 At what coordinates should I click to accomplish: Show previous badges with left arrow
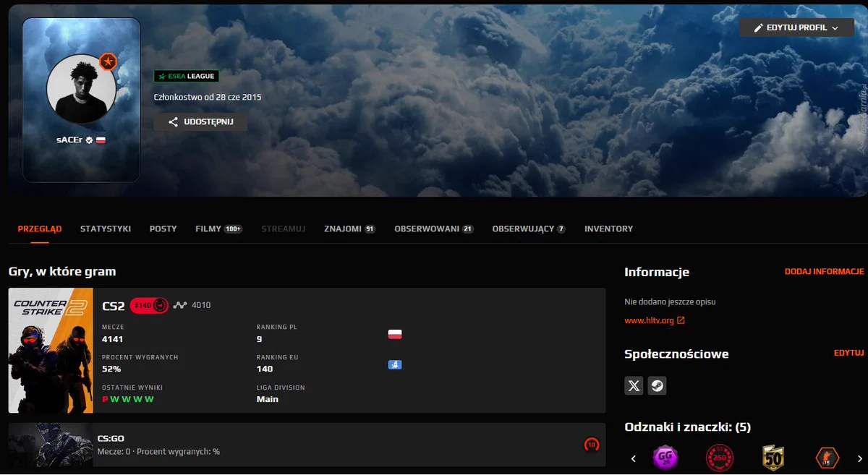point(634,458)
